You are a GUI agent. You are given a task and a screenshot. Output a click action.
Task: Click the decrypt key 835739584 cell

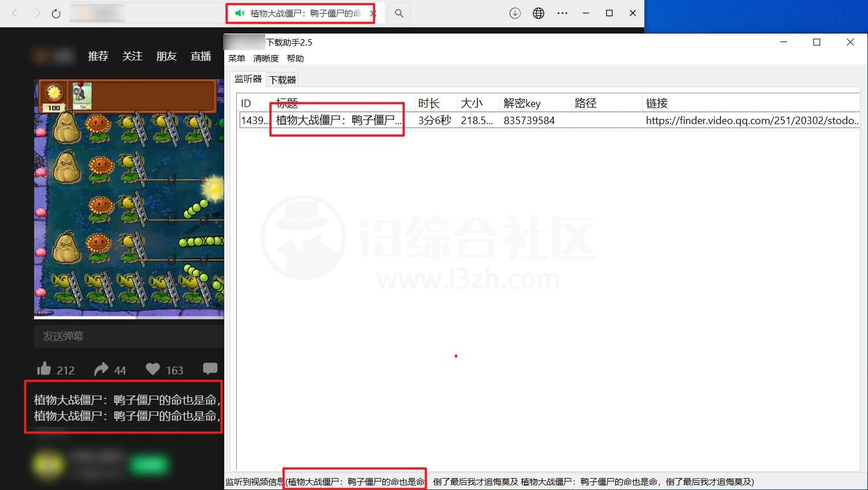click(529, 120)
